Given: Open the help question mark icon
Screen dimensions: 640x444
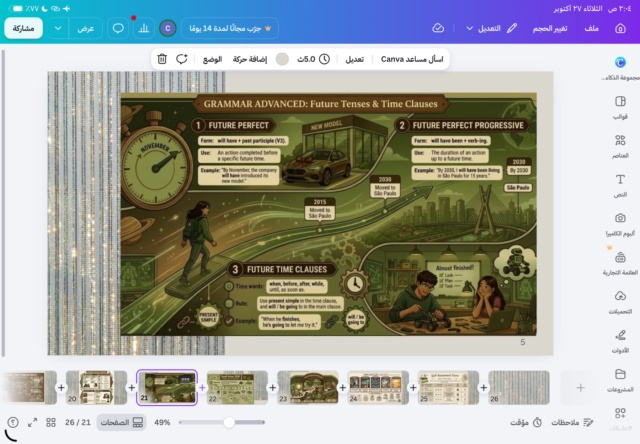Looking at the screenshot, I should [13, 422].
